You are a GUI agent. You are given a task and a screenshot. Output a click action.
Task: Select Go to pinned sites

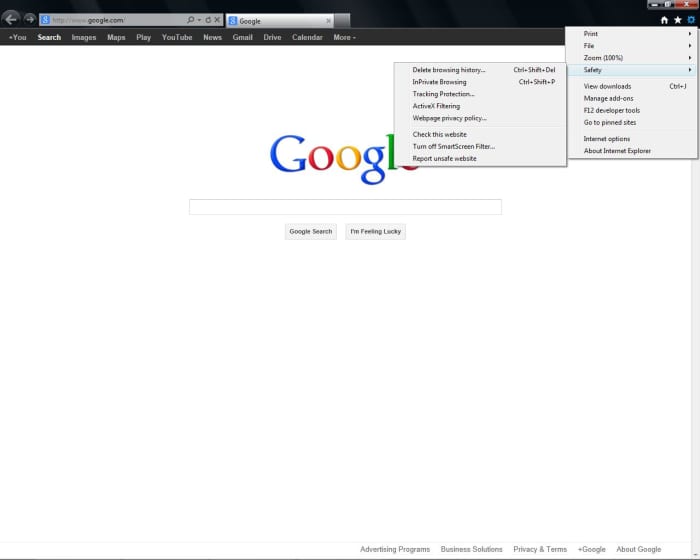point(632,123)
